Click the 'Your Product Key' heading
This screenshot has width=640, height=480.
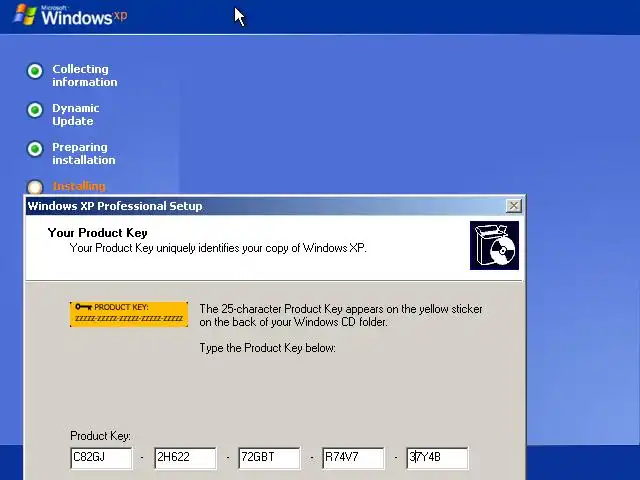98,233
